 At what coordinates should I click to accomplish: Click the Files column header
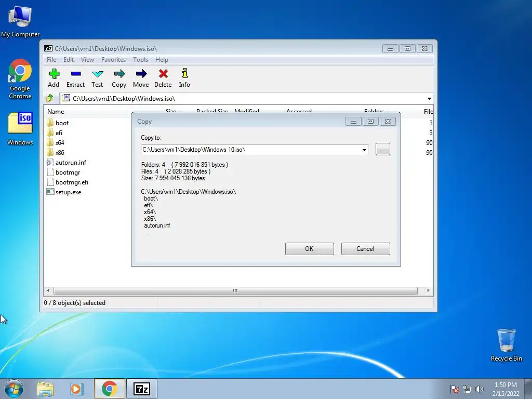point(428,112)
